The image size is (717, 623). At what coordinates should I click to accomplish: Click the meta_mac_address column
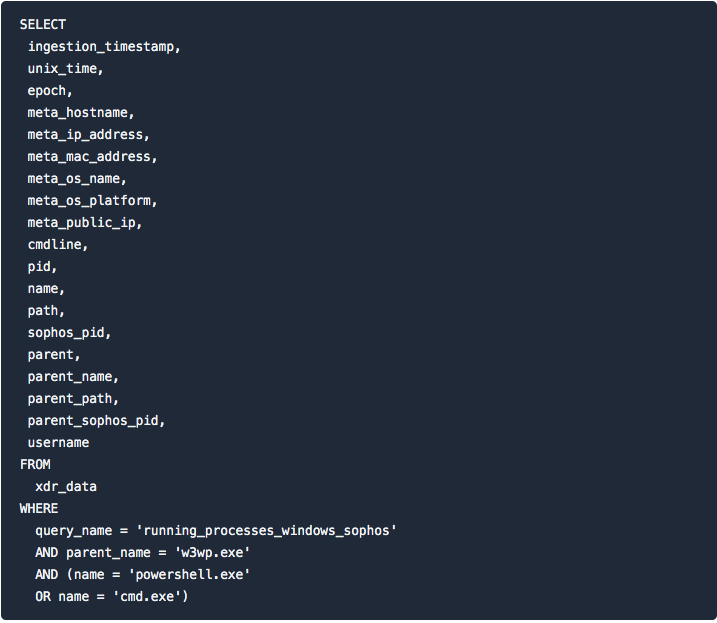pos(92,157)
